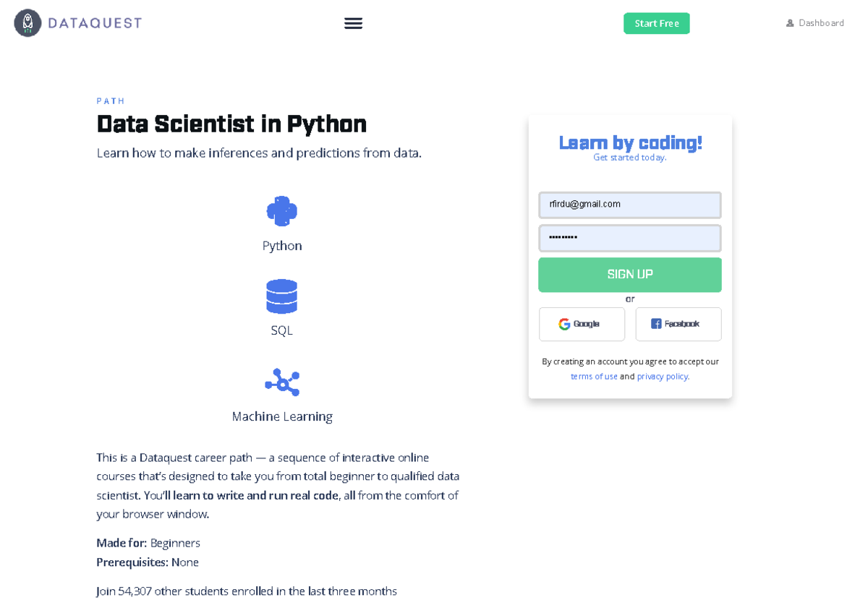
Task: Open the privacy policy link
Action: [x=663, y=377]
